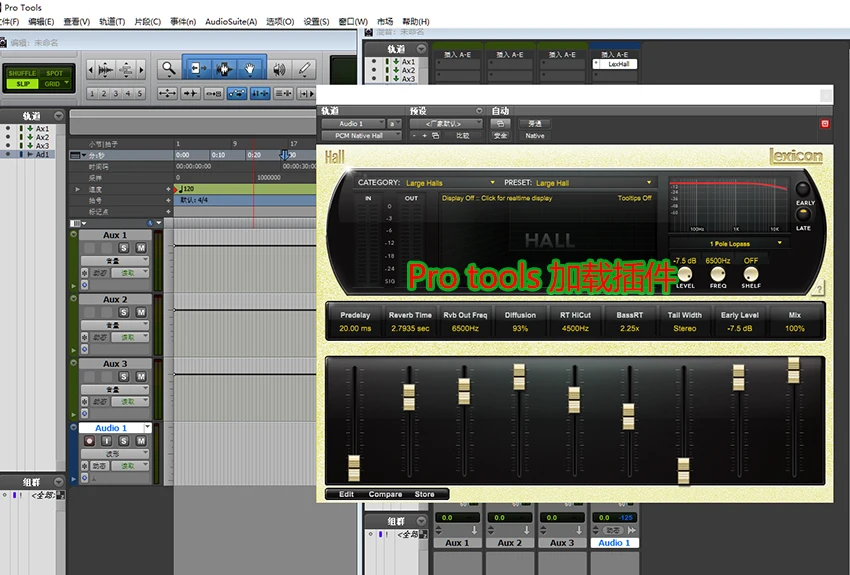
Task: Toggle Tab to Transients button
Action: (x=190, y=93)
